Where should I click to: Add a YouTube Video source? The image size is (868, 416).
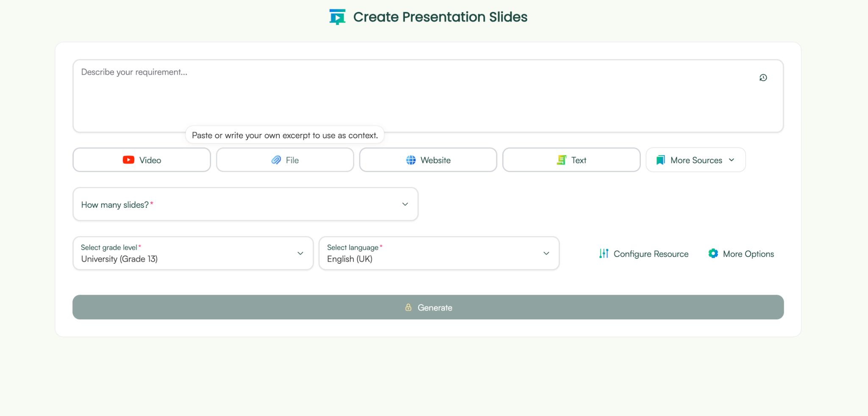coord(142,160)
